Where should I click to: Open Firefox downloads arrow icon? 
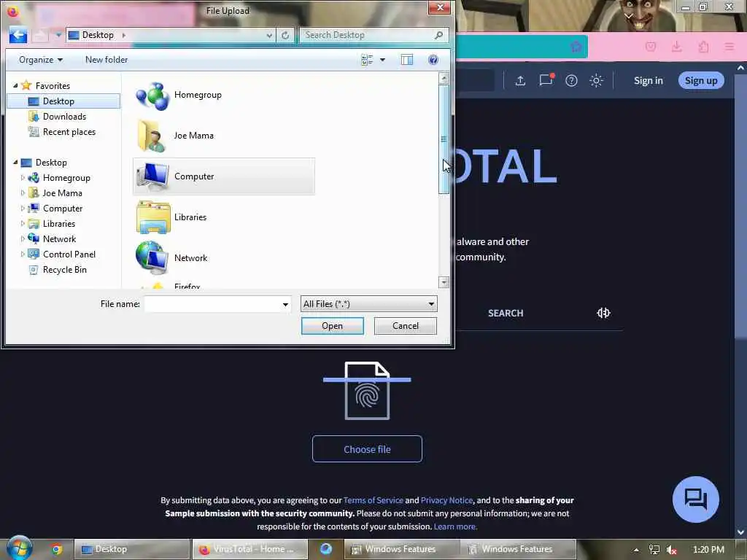tap(676, 47)
